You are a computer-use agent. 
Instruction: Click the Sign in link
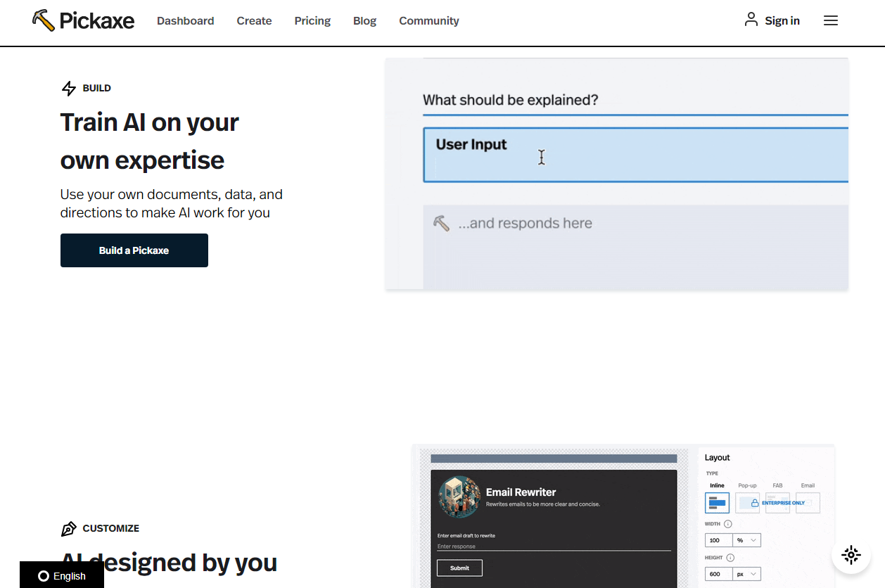point(772,20)
